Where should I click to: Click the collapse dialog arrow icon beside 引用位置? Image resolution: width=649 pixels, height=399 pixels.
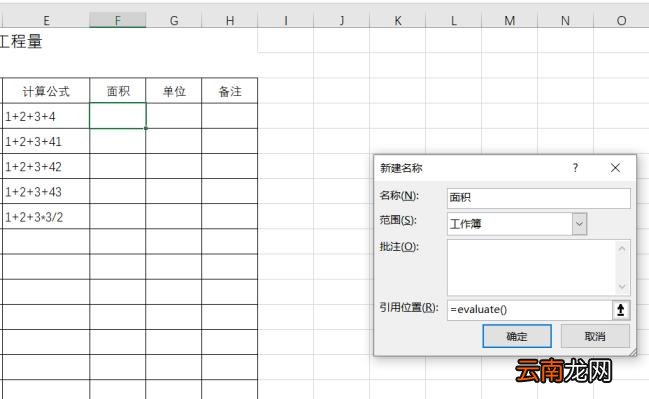tap(621, 310)
